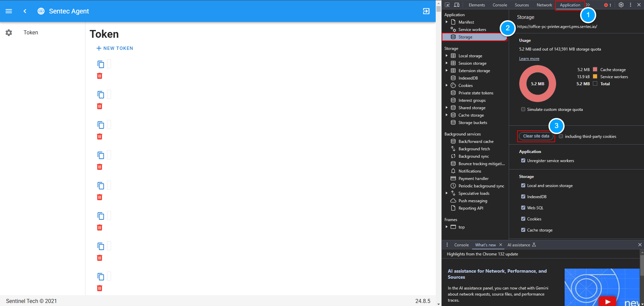Play the What's new video thumbnail

coord(608,302)
